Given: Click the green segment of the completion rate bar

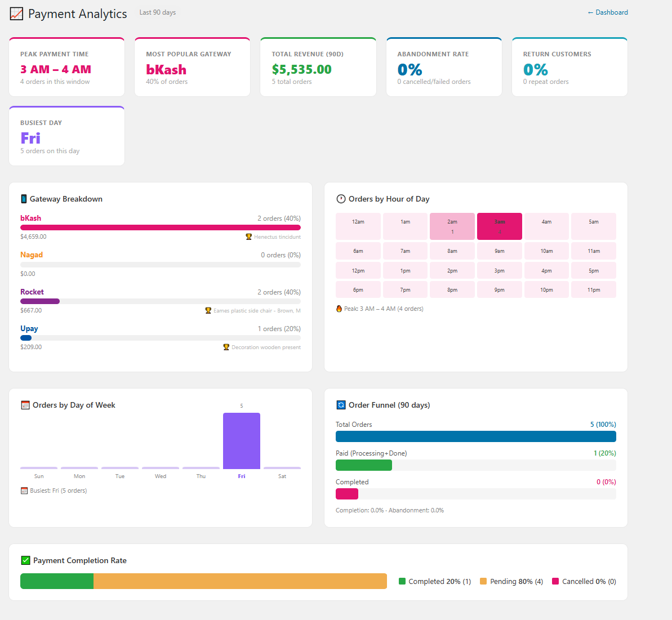Looking at the screenshot, I should coord(56,581).
